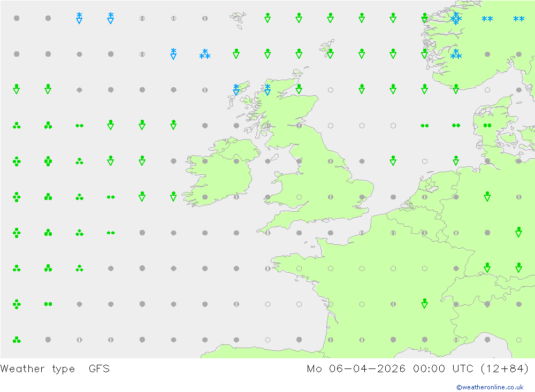Select the 'Weather type GFS' caption text
The image size is (535, 392).
coord(55,369)
